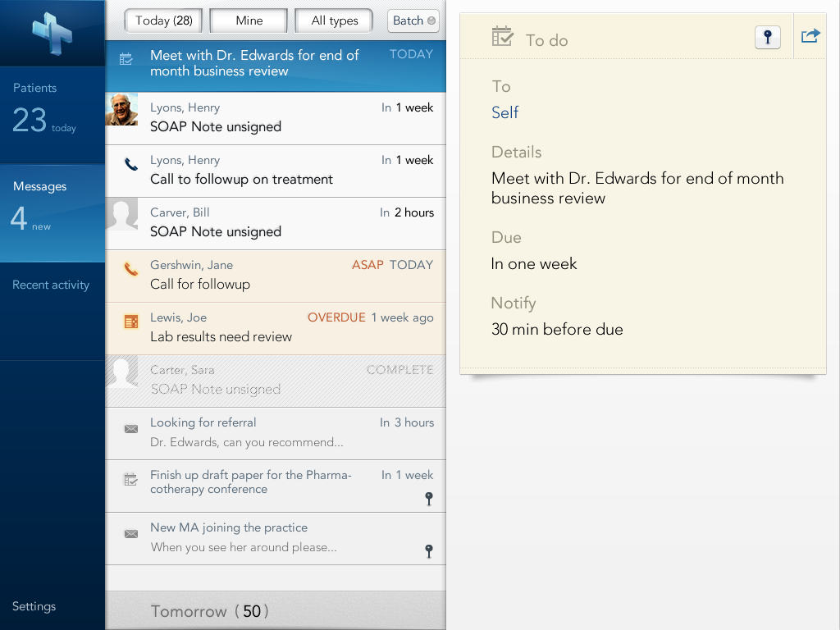This screenshot has width=840, height=630.
Task: Click Henry Lyons' photo thumbnail
Action: pyautogui.click(x=121, y=109)
